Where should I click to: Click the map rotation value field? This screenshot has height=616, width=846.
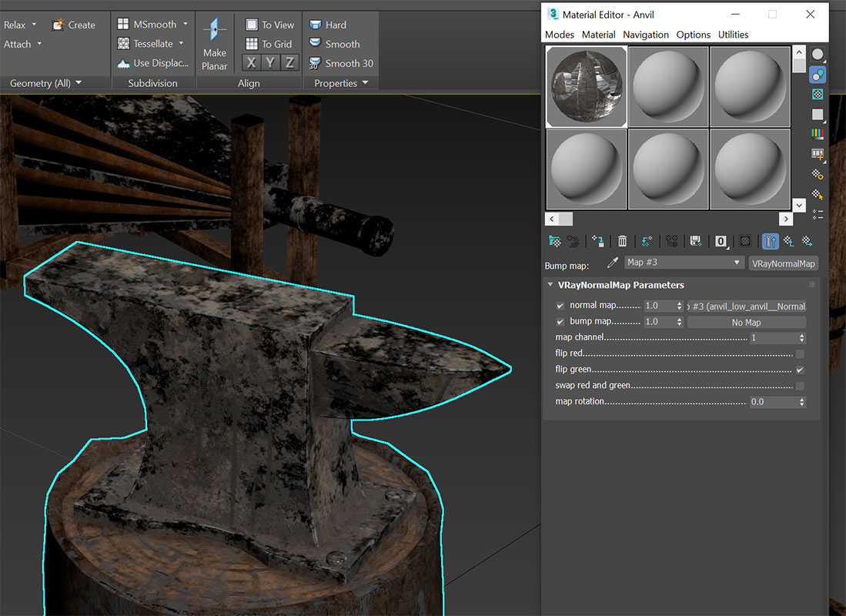point(774,402)
